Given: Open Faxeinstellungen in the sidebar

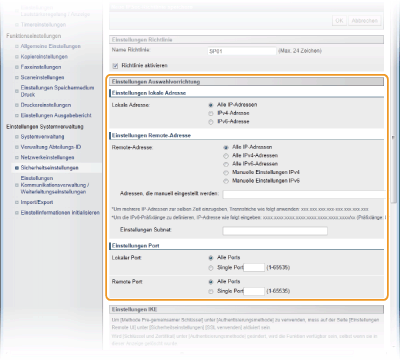Looking at the screenshot, I should 41,67.
